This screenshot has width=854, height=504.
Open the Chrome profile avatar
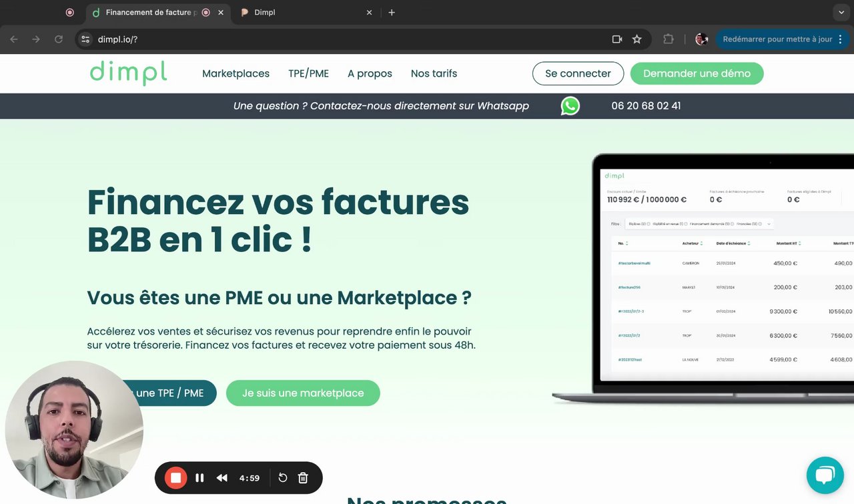(701, 39)
